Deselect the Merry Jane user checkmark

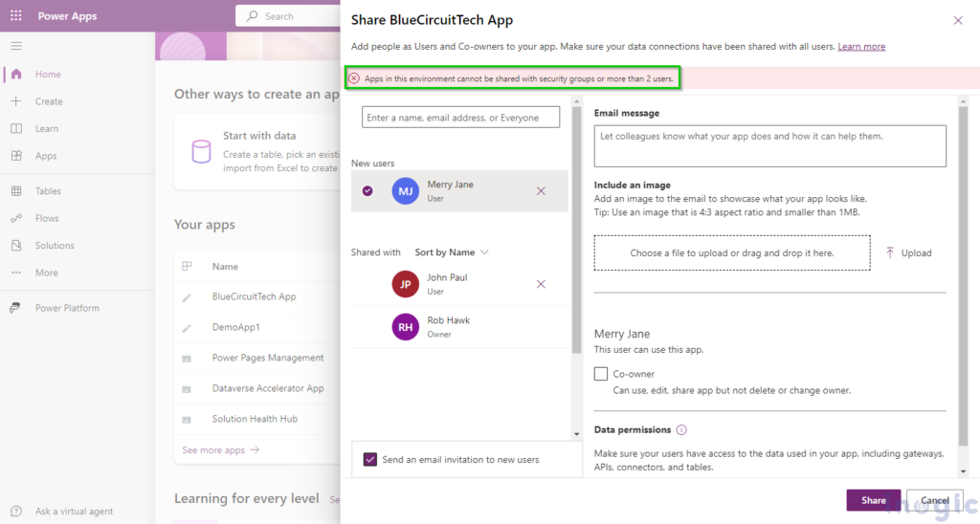367,191
